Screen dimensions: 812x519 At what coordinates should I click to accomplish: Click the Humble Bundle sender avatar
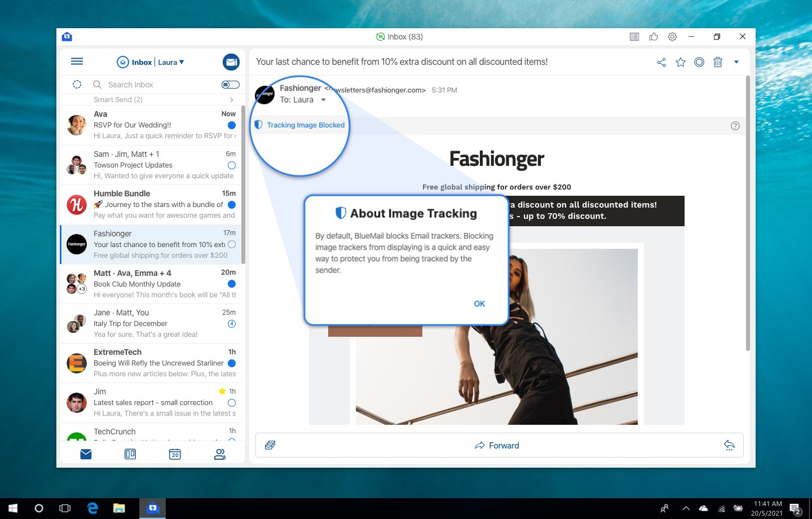[77, 205]
